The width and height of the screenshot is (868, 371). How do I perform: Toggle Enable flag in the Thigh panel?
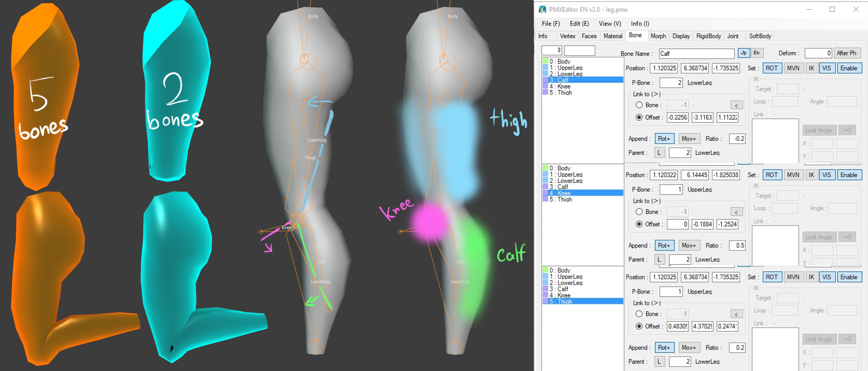coord(848,277)
